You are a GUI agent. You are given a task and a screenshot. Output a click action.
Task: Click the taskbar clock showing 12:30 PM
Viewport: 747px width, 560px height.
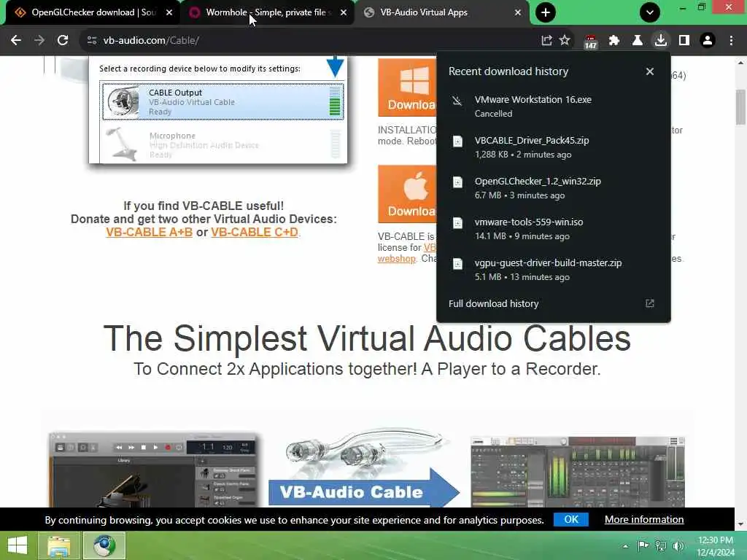[x=716, y=546]
